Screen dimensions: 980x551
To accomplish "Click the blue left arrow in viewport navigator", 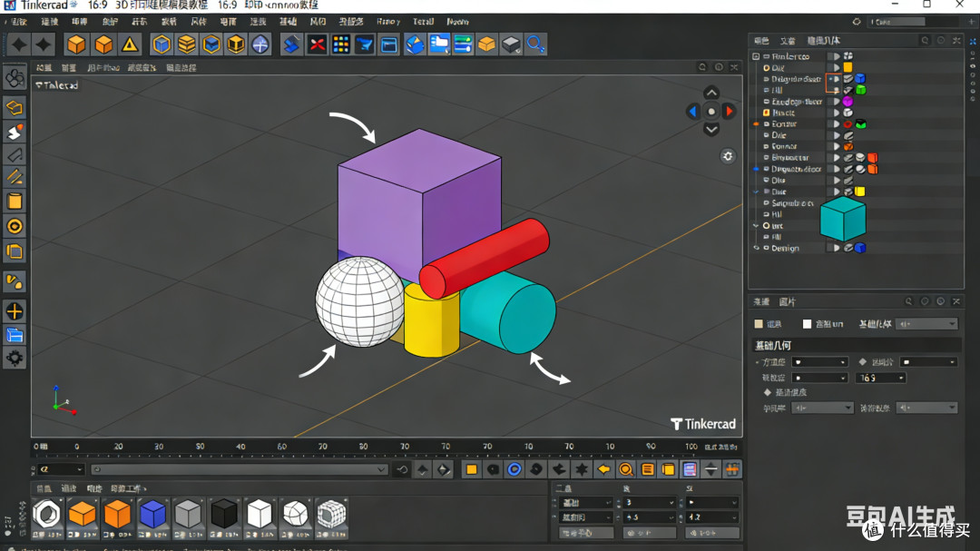I will coord(692,112).
